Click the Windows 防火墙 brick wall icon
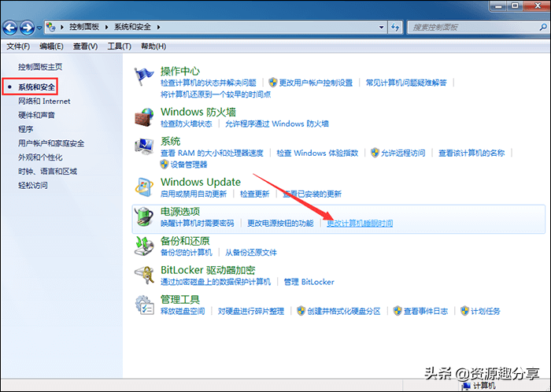 pos(144,117)
